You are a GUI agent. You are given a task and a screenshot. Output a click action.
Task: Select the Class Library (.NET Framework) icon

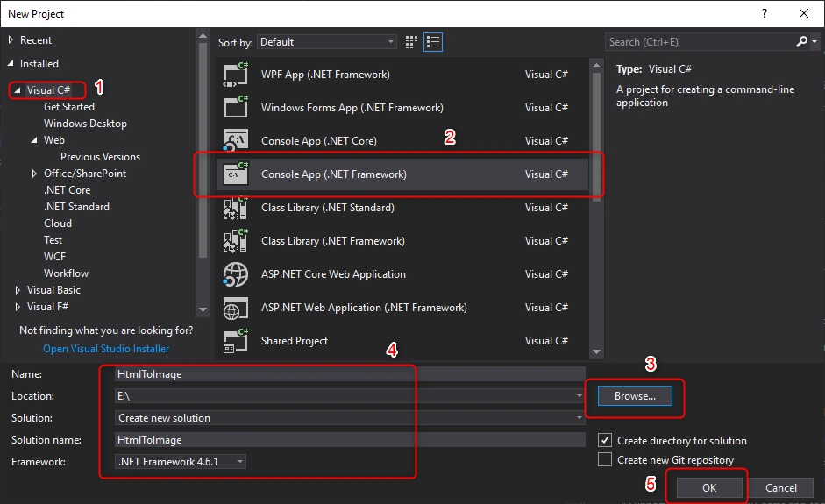(x=236, y=241)
